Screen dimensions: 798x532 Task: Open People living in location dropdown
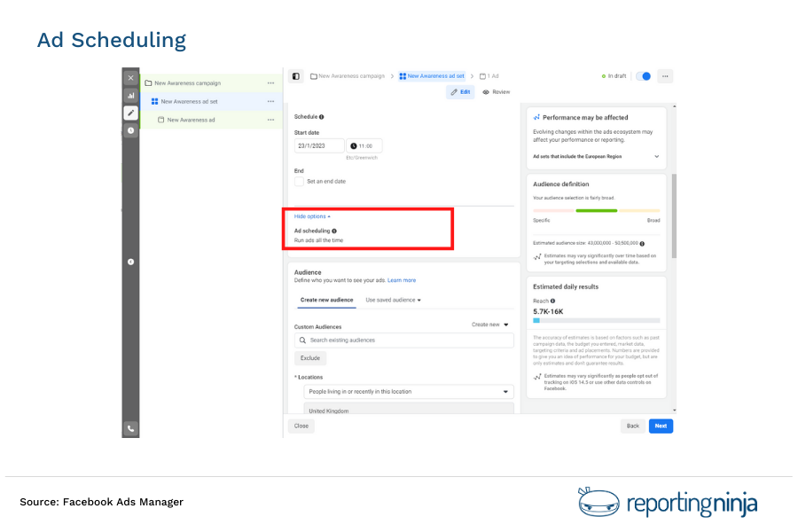(x=409, y=392)
